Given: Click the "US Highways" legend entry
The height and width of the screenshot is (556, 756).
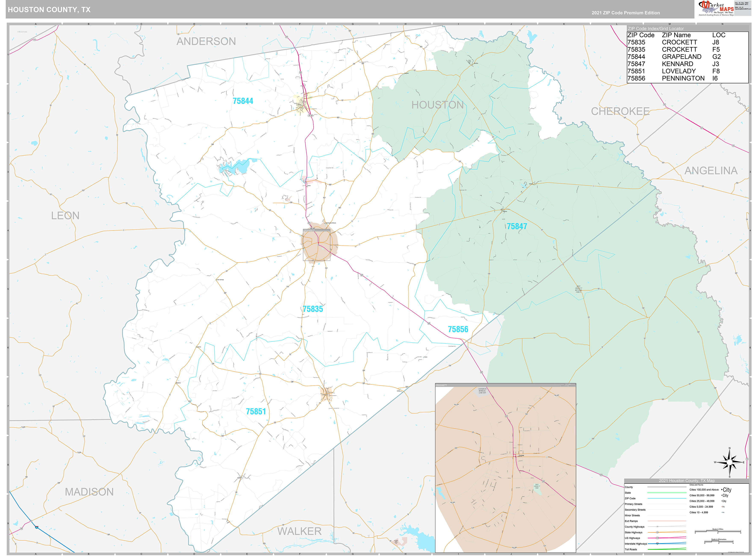Looking at the screenshot, I should tap(632, 538).
